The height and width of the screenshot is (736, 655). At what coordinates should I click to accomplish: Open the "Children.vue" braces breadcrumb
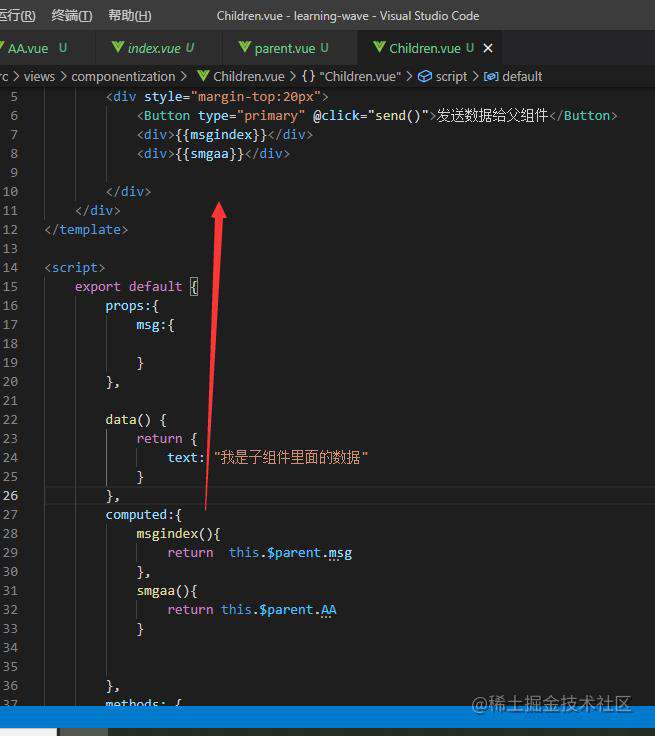360,77
